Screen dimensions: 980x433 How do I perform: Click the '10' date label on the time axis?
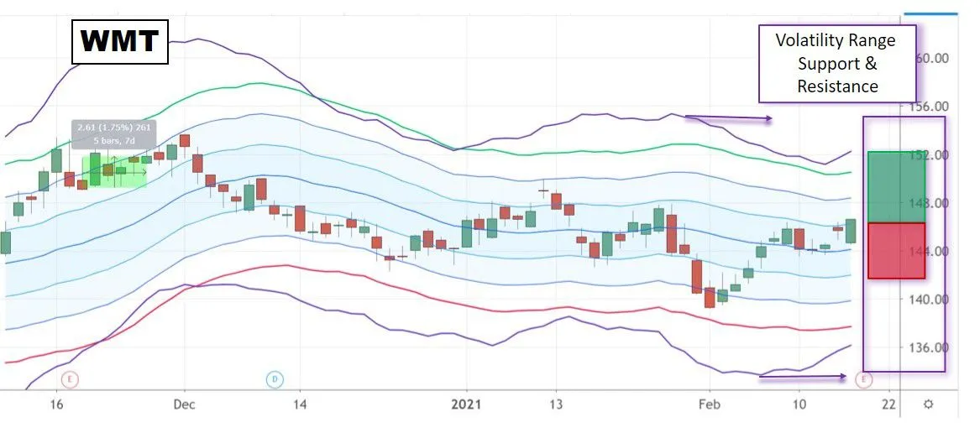point(799,404)
